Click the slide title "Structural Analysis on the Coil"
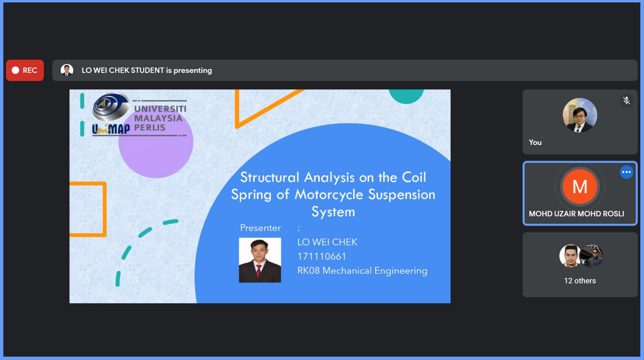 point(333,178)
